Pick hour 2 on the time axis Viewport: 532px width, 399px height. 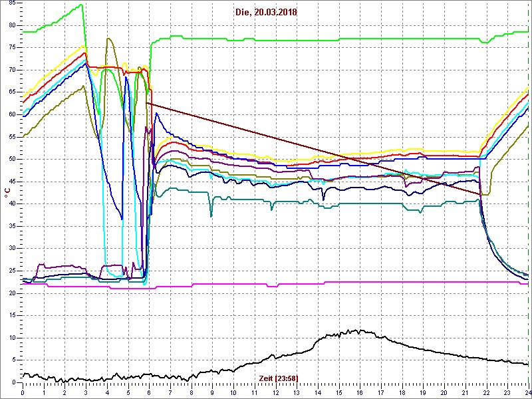pos(65,392)
